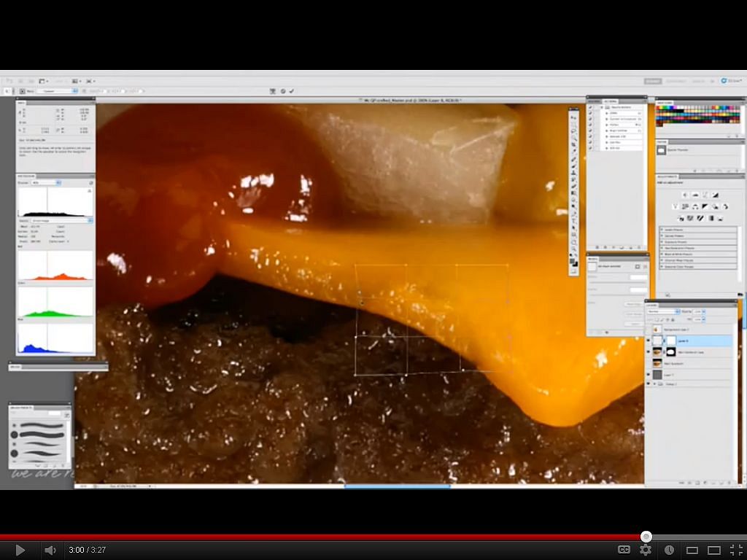Image resolution: width=747 pixels, height=560 pixels.
Task: Click the Essentials workspace button
Action: (653, 82)
